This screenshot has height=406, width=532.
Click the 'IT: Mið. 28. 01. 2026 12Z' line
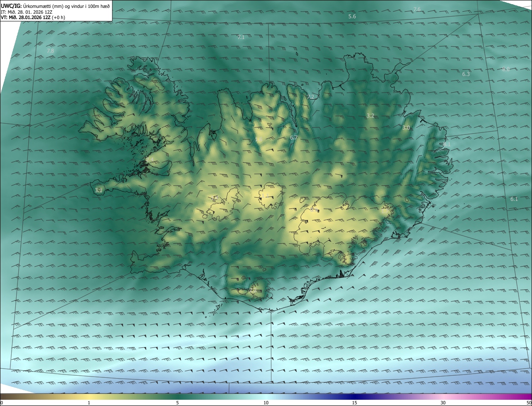(27, 12)
